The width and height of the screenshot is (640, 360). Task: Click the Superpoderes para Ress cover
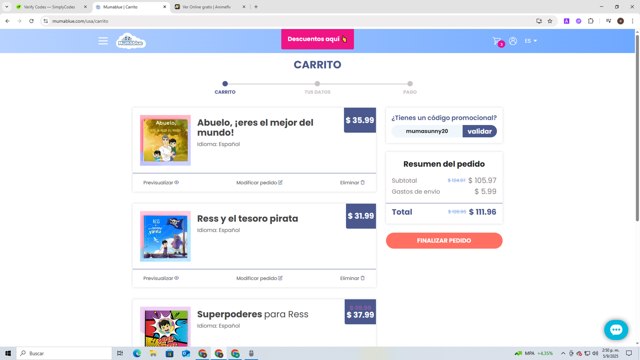[x=165, y=327]
